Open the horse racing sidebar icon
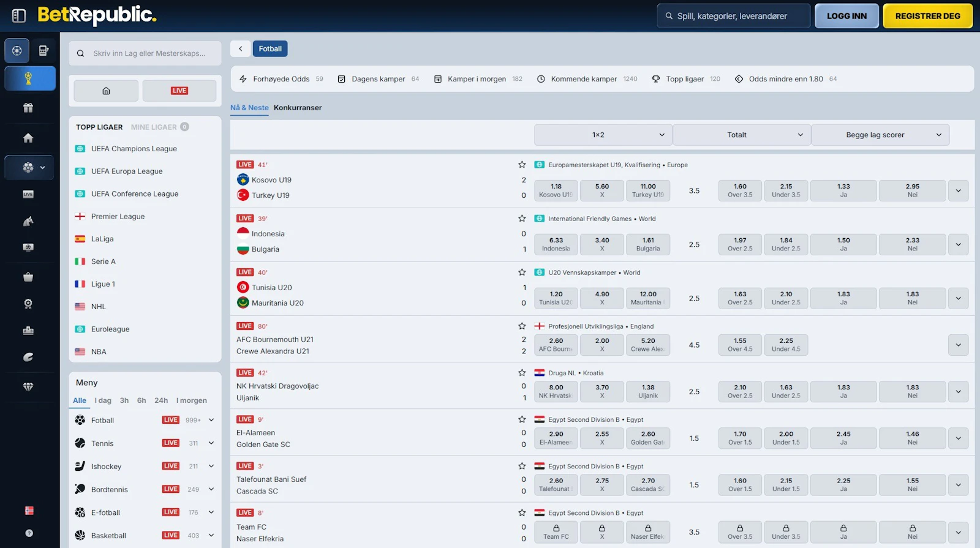 coord(28,221)
